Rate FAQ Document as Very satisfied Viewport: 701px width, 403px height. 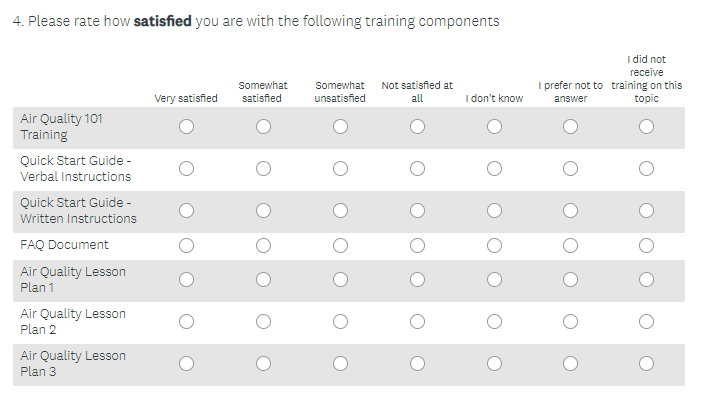click(x=186, y=246)
